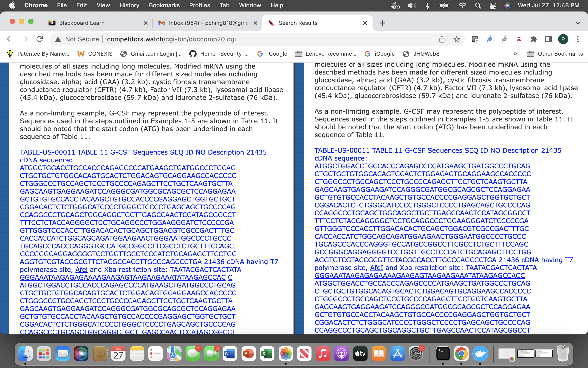Viewport: 588px width, 368px height.
Task: Open first iGoogle bookmark
Action: tap(272, 54)
